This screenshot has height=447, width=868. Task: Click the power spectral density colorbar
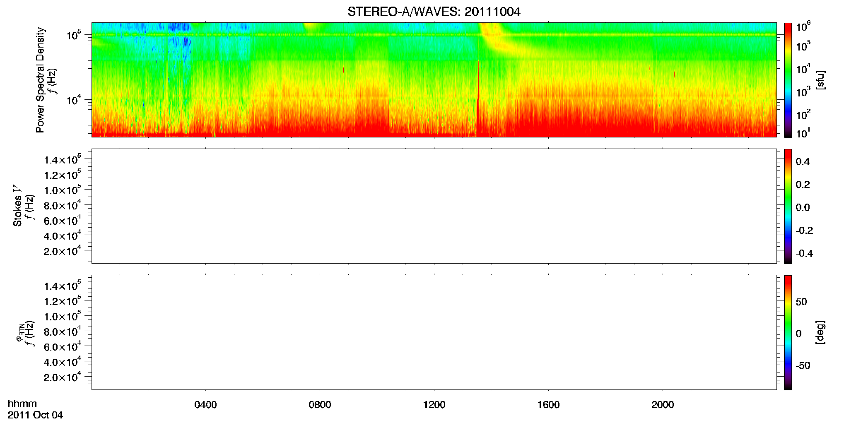[x=788, y=80]
